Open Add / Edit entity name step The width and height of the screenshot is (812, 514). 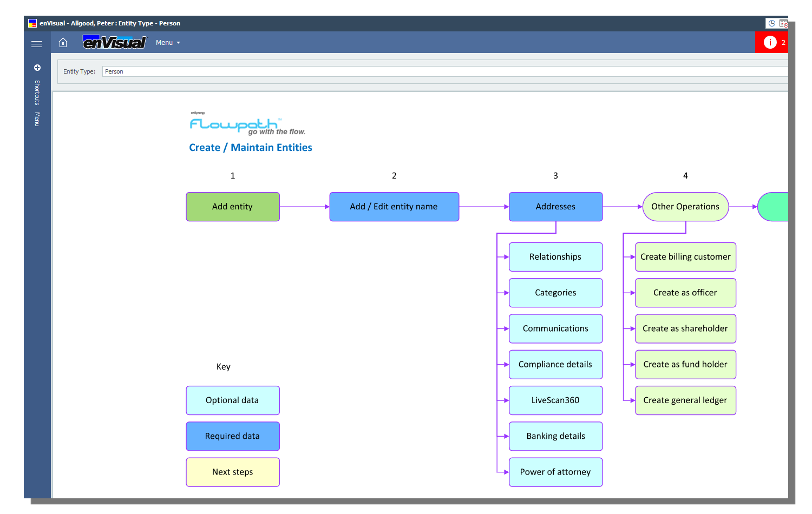click(394, 207)
